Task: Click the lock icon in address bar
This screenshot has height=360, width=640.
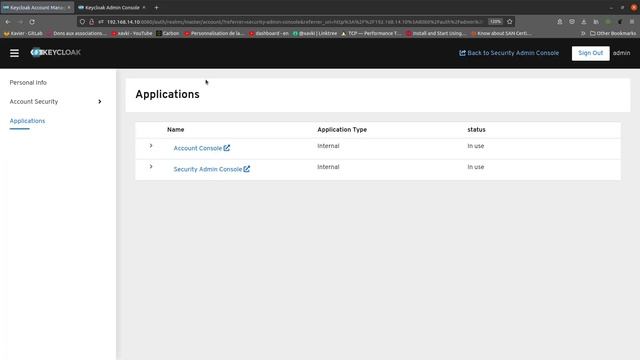Action: pyautogui.click(x=91, y=22)
